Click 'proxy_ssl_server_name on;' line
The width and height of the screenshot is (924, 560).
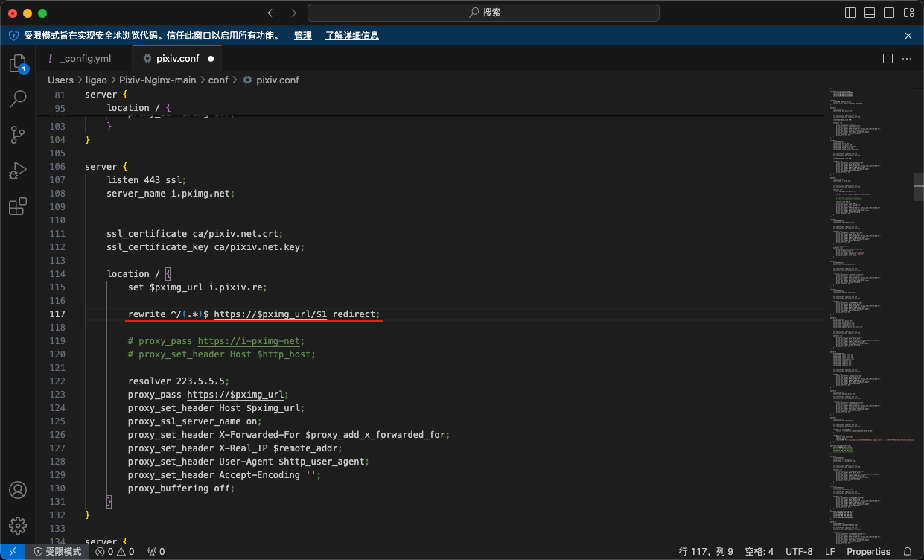point(195,421)
